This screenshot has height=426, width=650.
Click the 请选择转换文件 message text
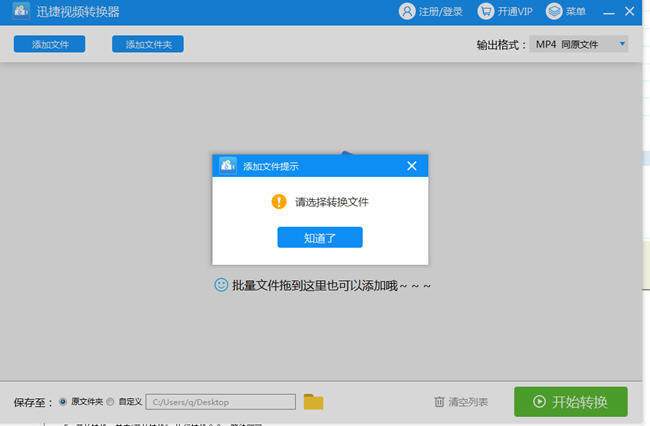pos(332,202)
